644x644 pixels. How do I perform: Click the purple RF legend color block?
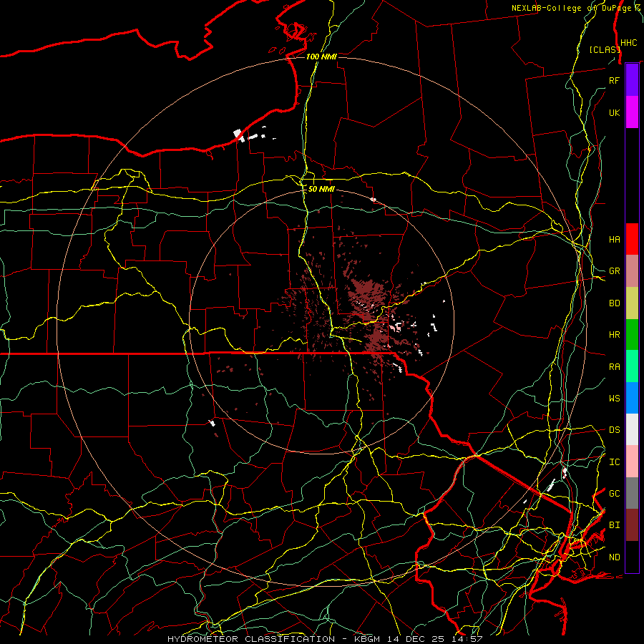[x=632, y=80]
